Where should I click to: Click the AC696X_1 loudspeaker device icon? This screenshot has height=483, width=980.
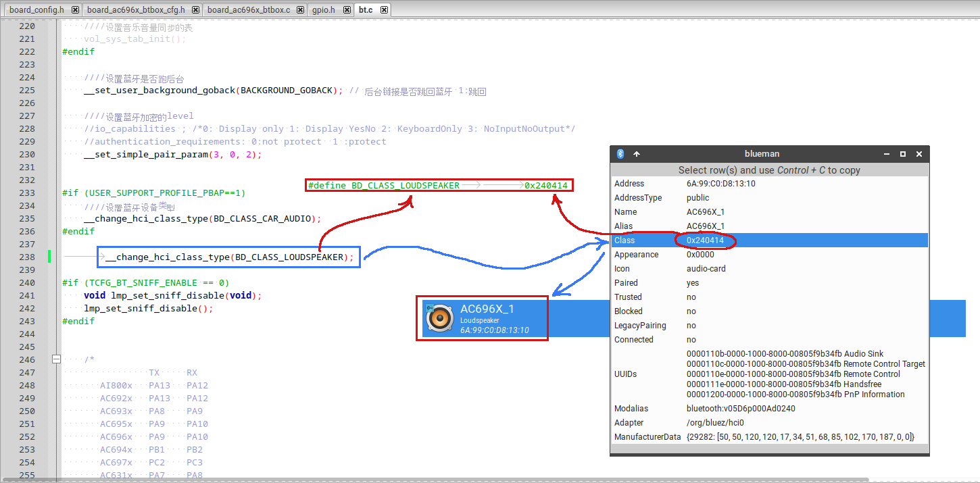pos(440,317)
